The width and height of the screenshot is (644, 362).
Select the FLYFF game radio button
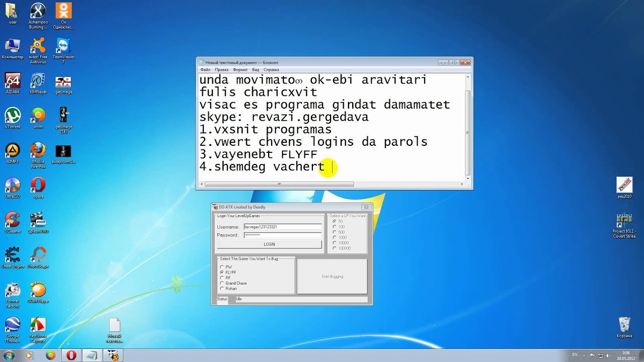coord(222,273)
